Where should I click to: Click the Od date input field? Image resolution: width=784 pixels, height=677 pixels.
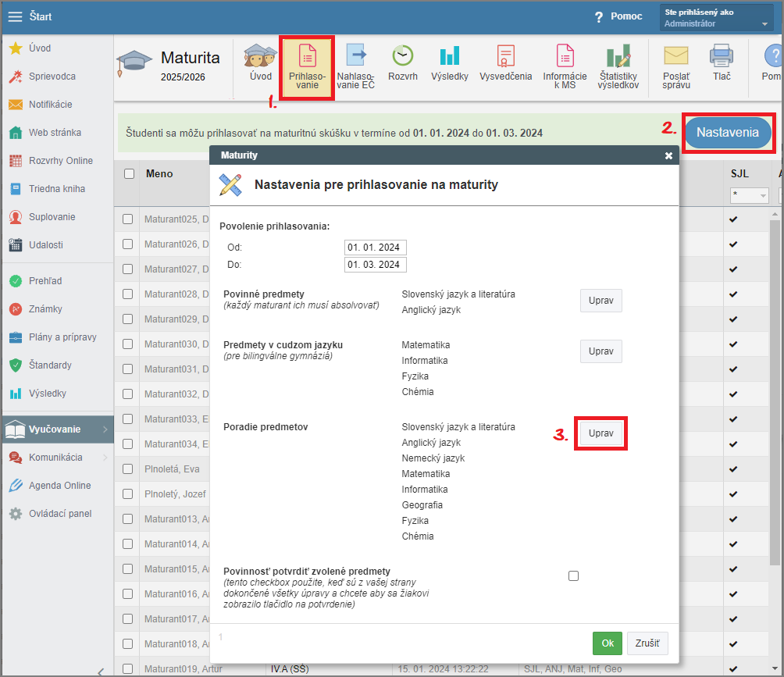pyautogui.click(x=375, y=248)
